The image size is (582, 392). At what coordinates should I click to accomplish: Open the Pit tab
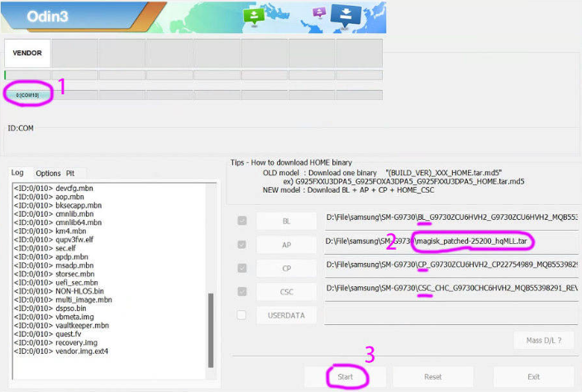pyautogui.click(x=70, y=174)
